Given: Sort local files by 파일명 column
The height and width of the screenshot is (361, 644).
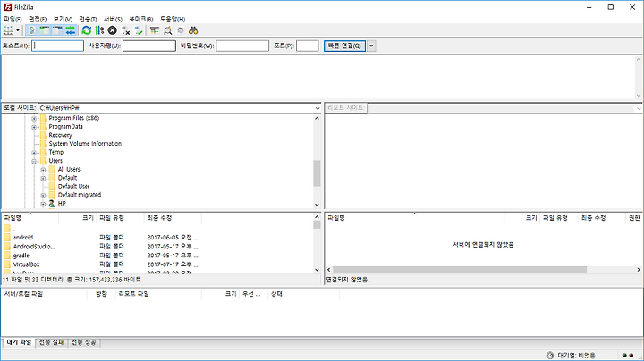Looking at the screenshot, I should pos(30,218).
